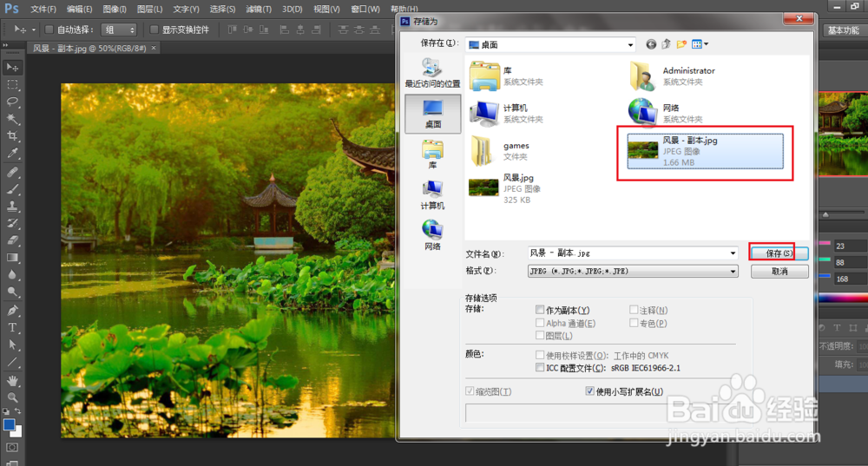This screenshot has width=868, height=466.
Task: Open the Administrator folder
Action: pyautogui.click(x=673, y=75)
